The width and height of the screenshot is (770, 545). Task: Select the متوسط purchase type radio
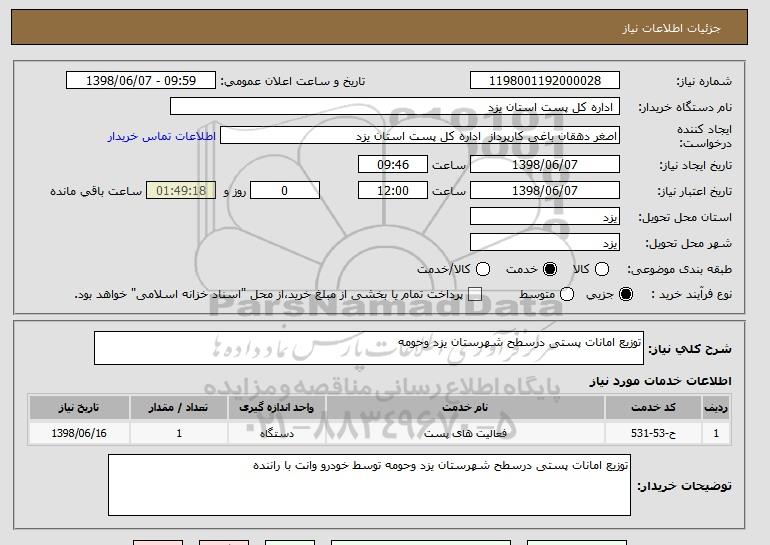(567, 294)
